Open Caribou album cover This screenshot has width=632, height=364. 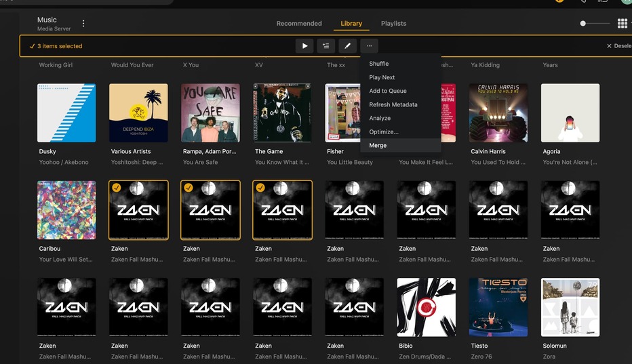click(x=66, y=210)
